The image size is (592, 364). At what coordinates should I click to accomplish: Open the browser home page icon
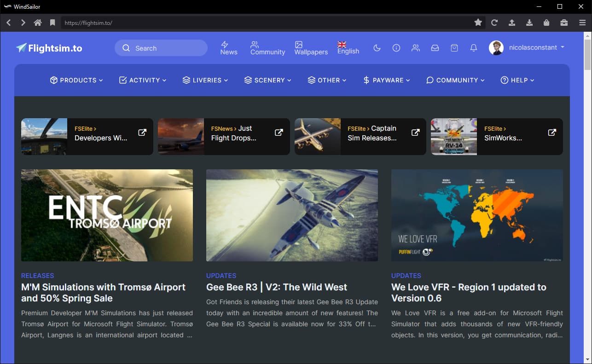(x=38, y=23)
